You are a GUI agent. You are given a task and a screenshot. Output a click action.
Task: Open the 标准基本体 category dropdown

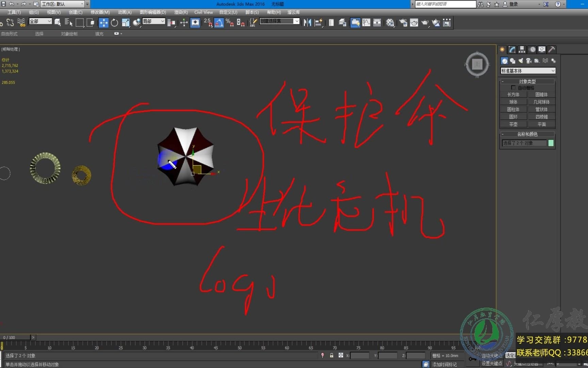(x=528, y=71)
